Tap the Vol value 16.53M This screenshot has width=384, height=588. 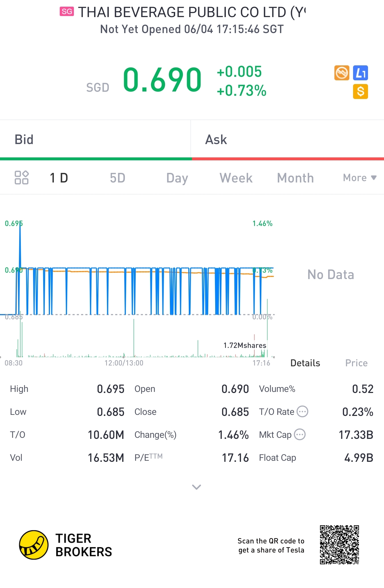pyautogui.click(x=106, y=458)
